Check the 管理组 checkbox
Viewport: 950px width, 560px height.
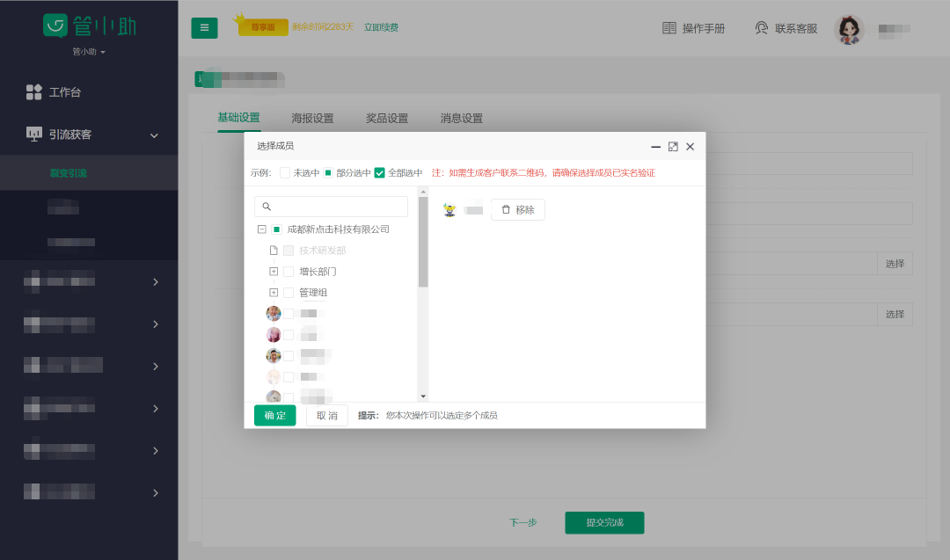[x=289, y=293]
